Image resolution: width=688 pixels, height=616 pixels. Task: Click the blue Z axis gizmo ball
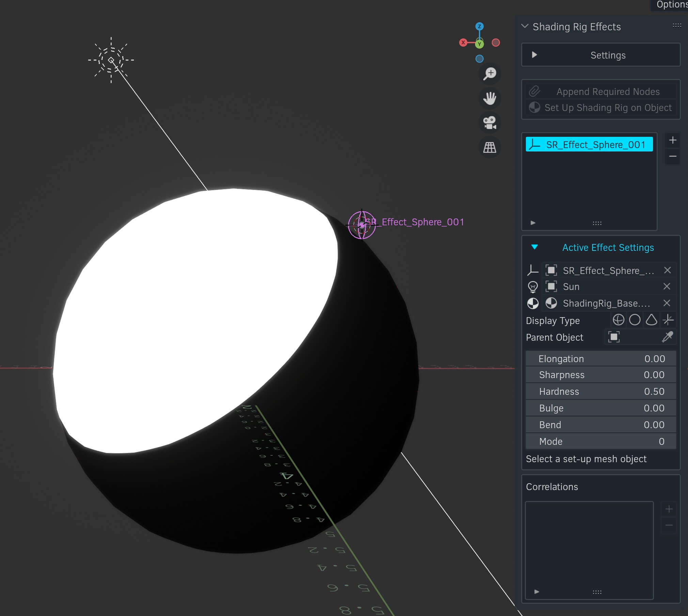480,27
